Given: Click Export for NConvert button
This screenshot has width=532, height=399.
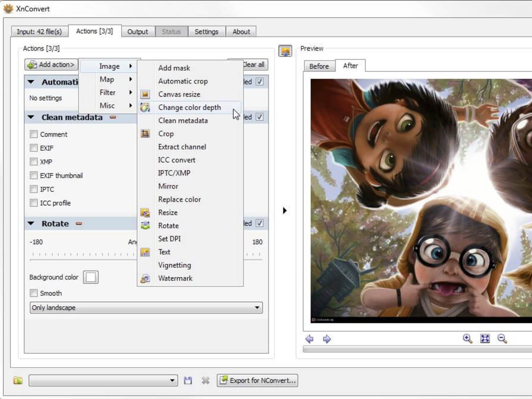Looking at the screenshot, I should (x=257, y=381).
